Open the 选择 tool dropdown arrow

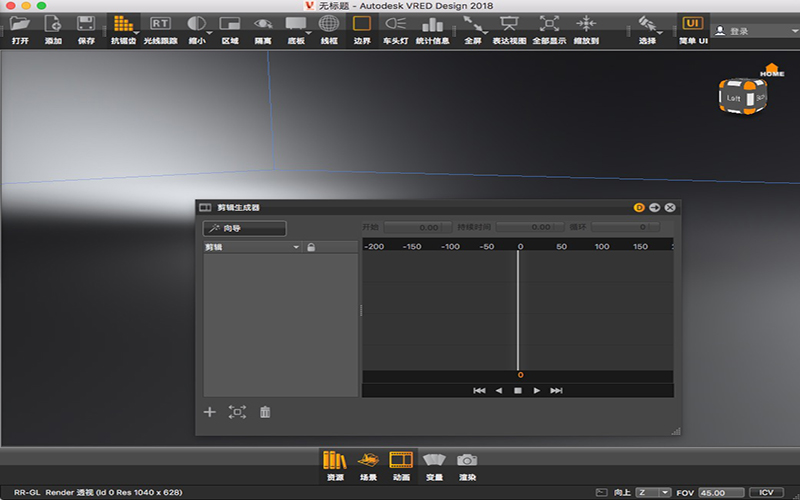coord(660,33)
